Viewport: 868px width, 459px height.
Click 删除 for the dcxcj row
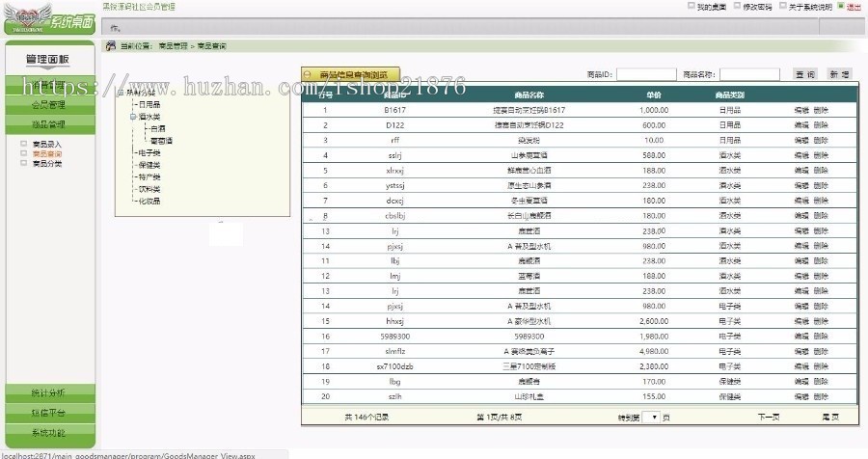click(x=821, y=201)
